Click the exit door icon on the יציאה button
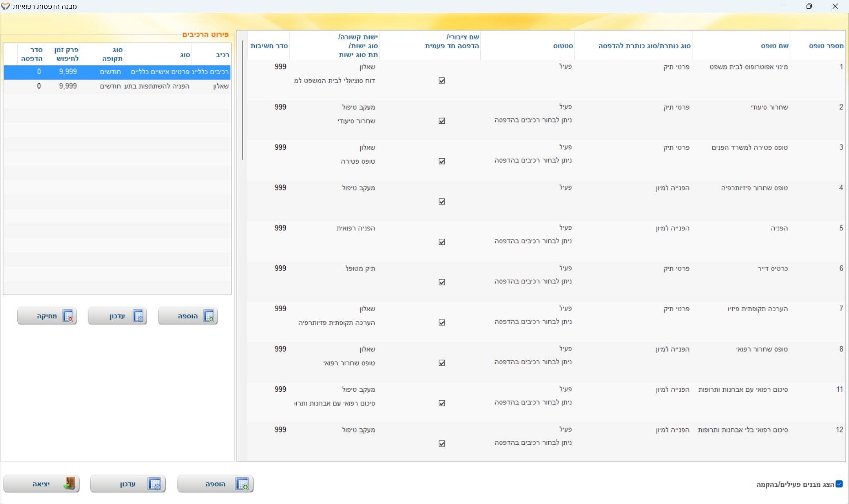Viewport: 849px width, 504px height. [x=69, y=484]
